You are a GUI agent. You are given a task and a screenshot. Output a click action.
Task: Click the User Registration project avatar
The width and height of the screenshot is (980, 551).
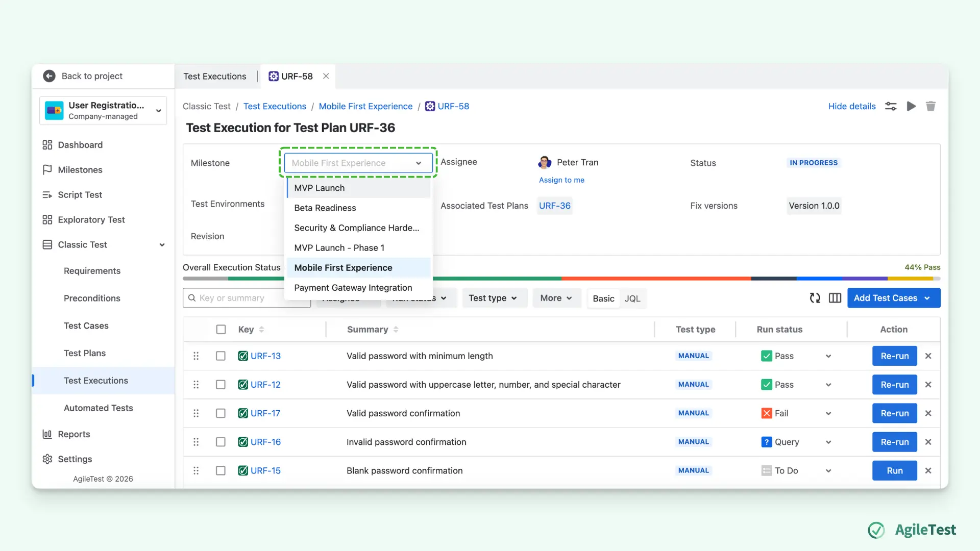54,110
